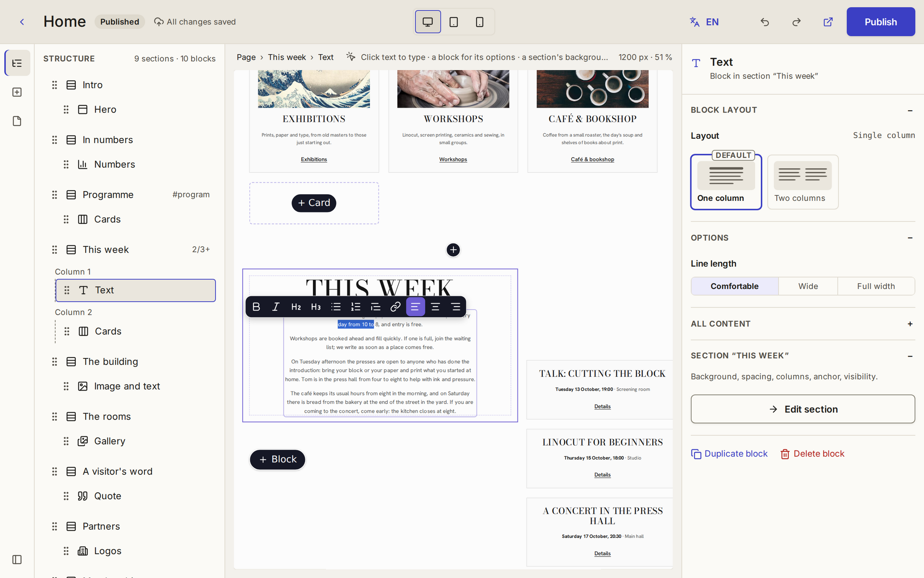Choose the Two columns layout
924x578 pixels.
(803, 182)
